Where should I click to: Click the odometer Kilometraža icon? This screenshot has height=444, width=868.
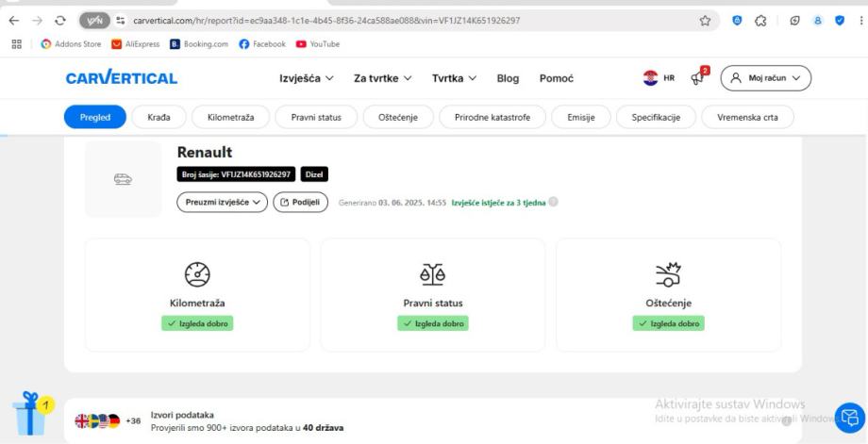tap(196, 275)
